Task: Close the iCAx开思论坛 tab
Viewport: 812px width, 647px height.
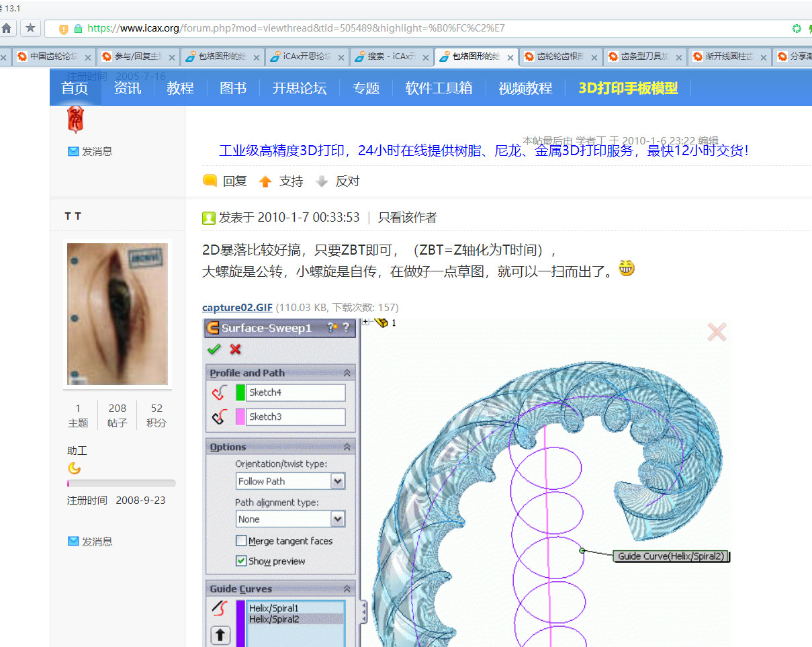Action: [341, 57]
